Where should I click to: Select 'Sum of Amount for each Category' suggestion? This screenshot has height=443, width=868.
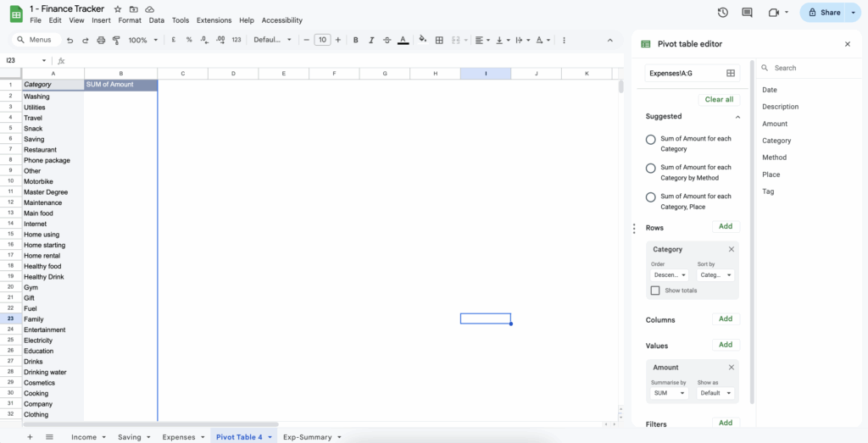[x=651, y=140]
